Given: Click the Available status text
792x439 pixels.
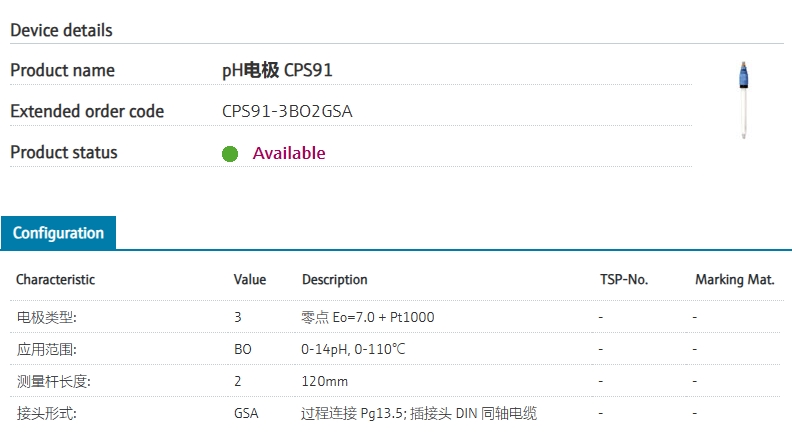Looking at the screenshot, I should point(289,153).
